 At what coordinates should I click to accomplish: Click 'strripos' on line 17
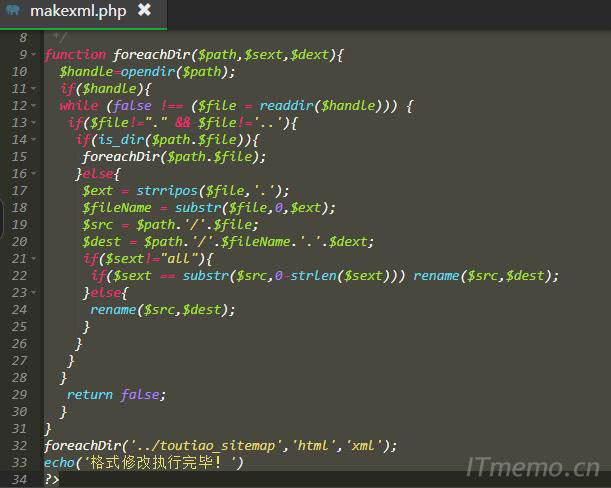tap(167, 191)
